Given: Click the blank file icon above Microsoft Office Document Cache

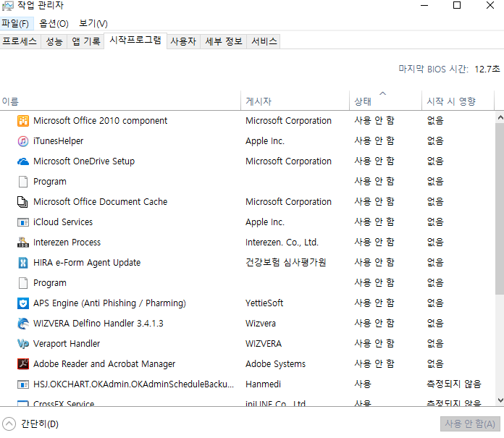Looking at the screenshot, I should click(x=23, y=182).
